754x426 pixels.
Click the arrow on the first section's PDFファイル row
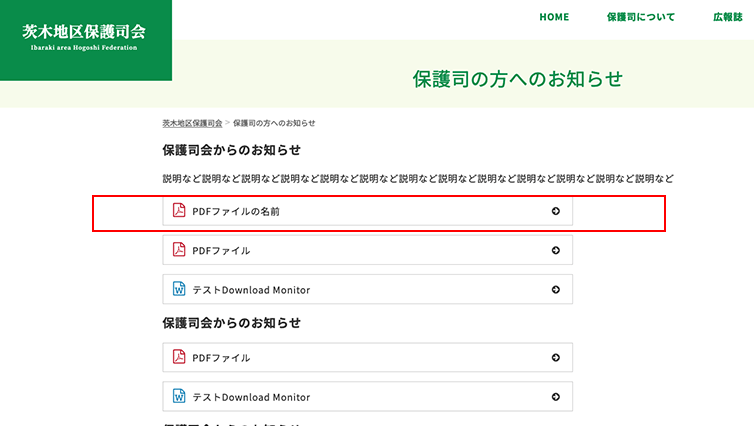click(556, 250)
